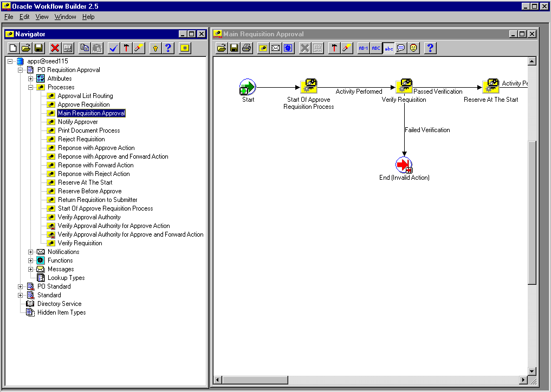Toggle the hammer Developer Mode in process window toolbar

[x=334, y=48]
